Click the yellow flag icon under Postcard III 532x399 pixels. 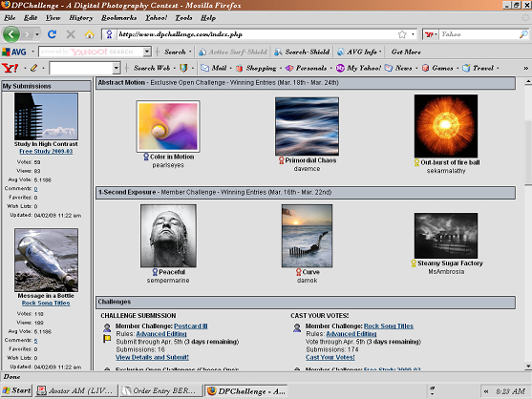(107, 338)
